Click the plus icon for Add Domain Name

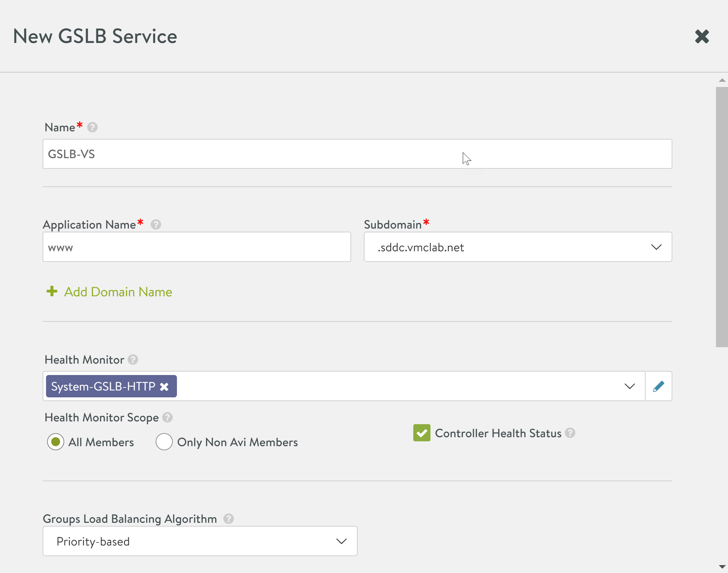point(52,291)
